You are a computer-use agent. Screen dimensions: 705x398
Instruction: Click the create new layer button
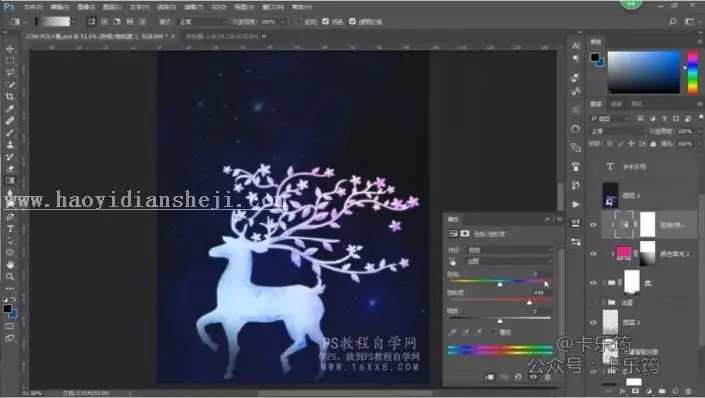tap(675, 391)
